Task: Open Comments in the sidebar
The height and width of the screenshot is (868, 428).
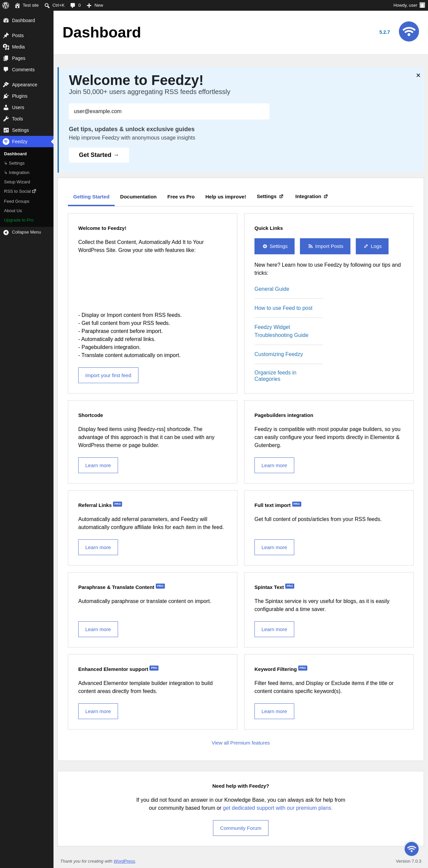Action: pos(27,70)
